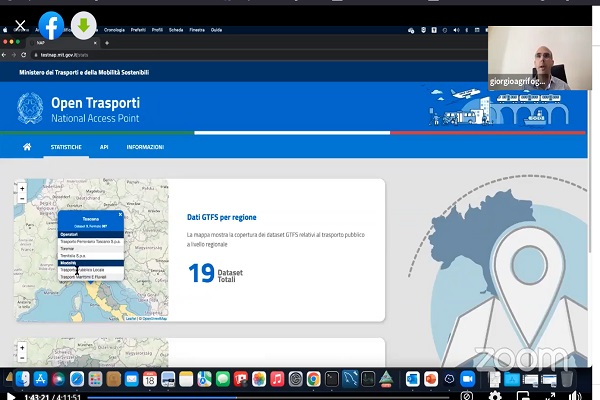Select the NAP browser tab
The image size is (600, 400).
pyautogui.click(x=63, y=43)
